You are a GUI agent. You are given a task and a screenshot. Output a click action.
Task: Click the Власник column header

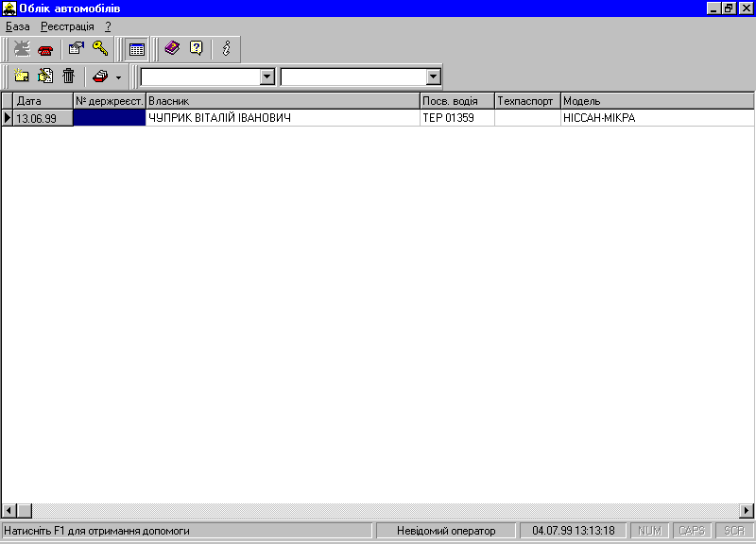[283, 101]
